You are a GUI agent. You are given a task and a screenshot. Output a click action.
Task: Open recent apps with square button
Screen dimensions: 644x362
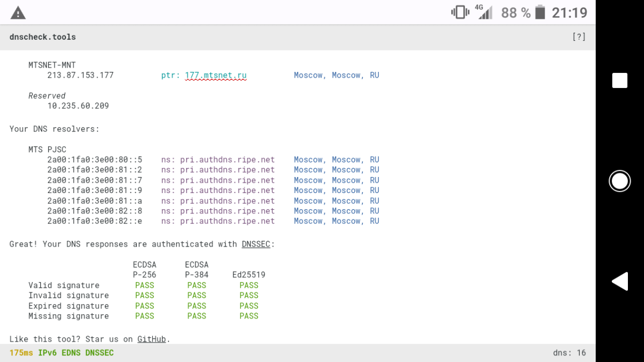tap(620, 80)
